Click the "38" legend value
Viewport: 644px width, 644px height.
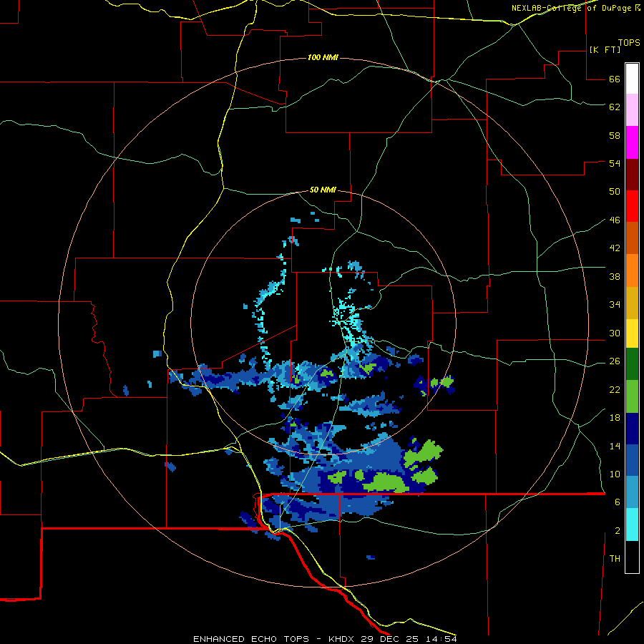(615, 276)
